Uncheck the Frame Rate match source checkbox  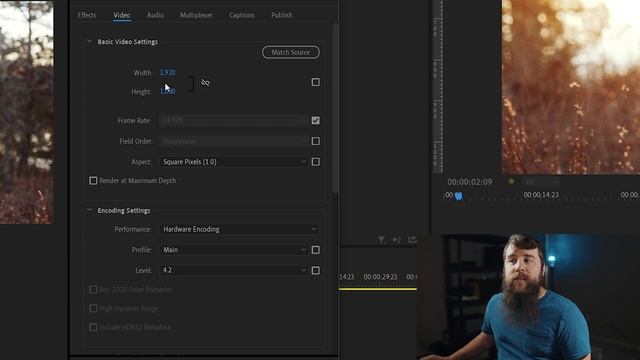tap(316, 120)
